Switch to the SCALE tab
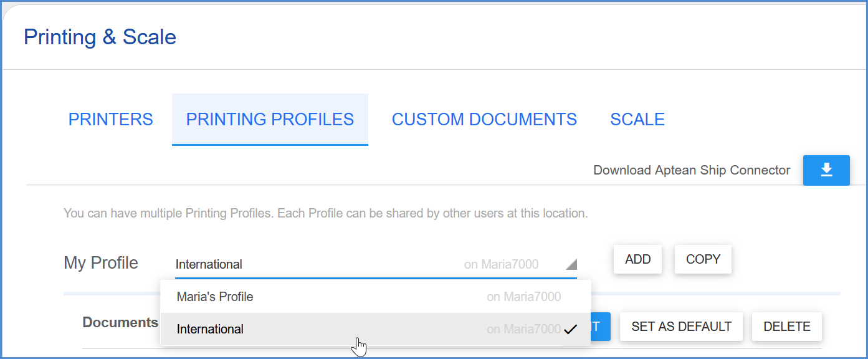 tap(637, 119)
